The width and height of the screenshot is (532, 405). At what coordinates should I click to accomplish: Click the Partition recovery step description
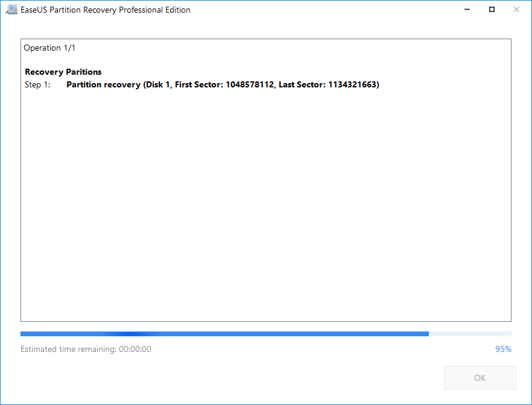(223, 85)
